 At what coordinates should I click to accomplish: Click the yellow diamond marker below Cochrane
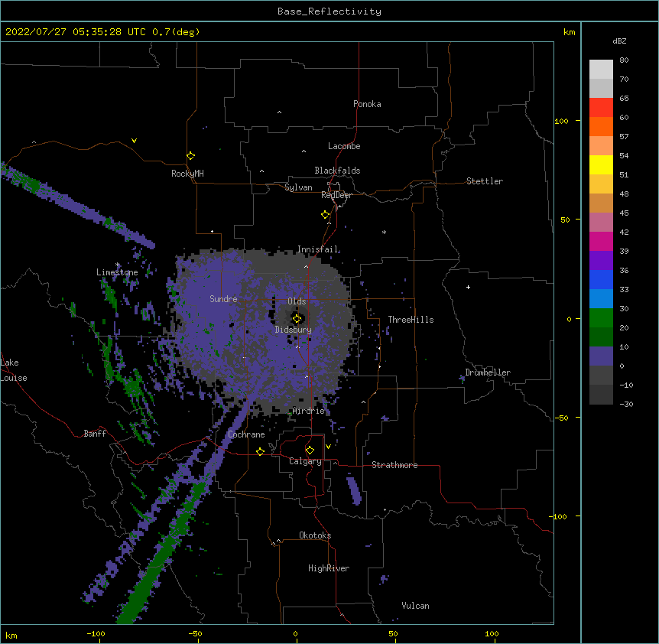click(260, 451)
